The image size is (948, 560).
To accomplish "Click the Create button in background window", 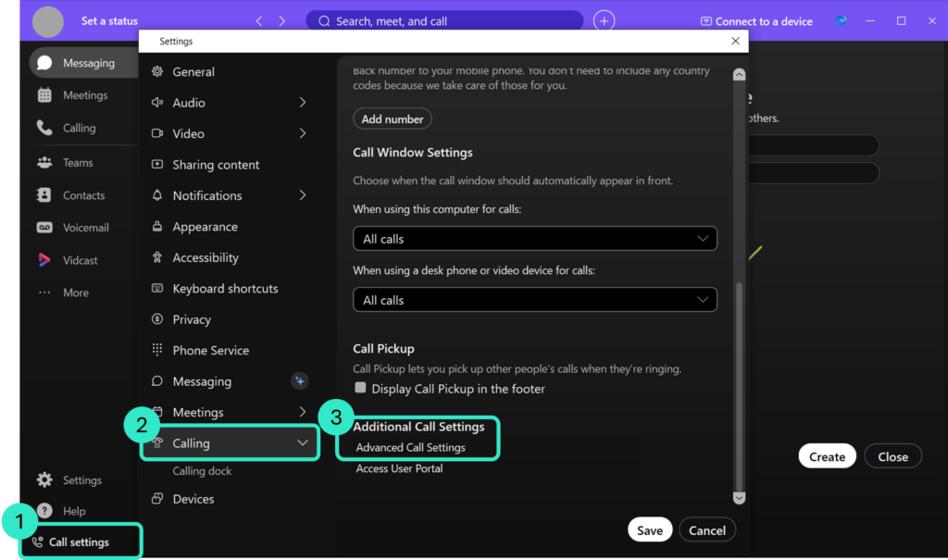I will pyautogui.click(x=827, y=456).
